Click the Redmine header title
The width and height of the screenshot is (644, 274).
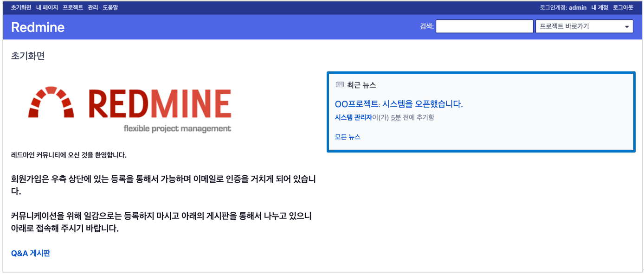[x=38, y=27]
